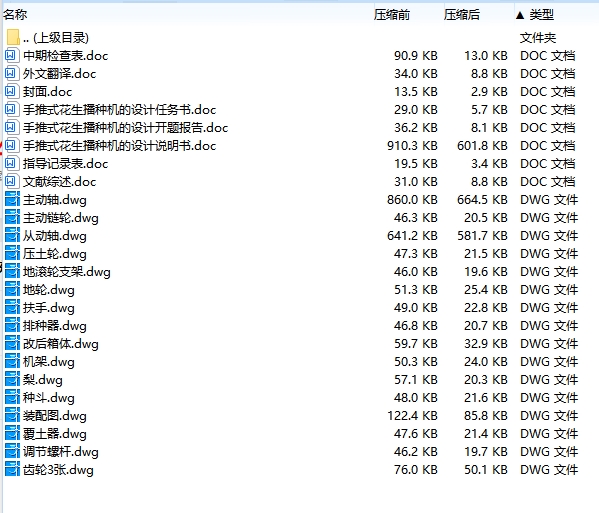599x513 pixels.
Task: Select file name 种斗.dwg
Action: click(49, 398)
